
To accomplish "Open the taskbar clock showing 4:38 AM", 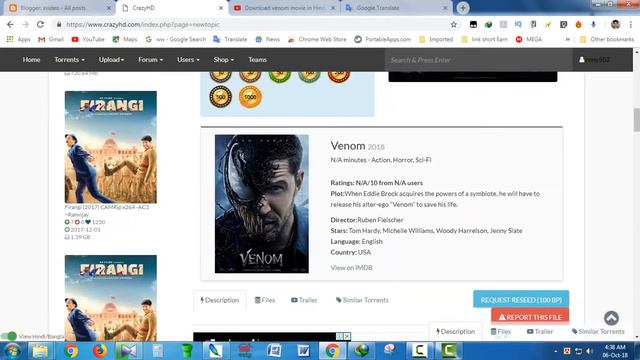I will (x=615, y=351).
